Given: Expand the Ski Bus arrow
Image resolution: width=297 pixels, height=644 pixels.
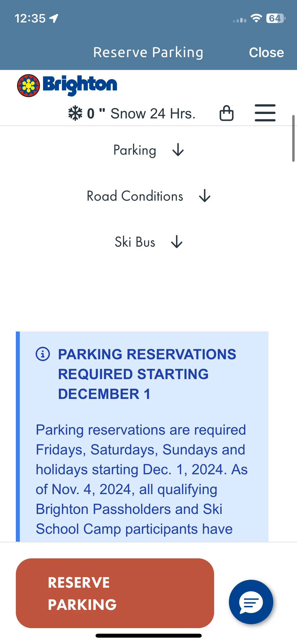Looking at the screenshot, I should click(177, 242).
